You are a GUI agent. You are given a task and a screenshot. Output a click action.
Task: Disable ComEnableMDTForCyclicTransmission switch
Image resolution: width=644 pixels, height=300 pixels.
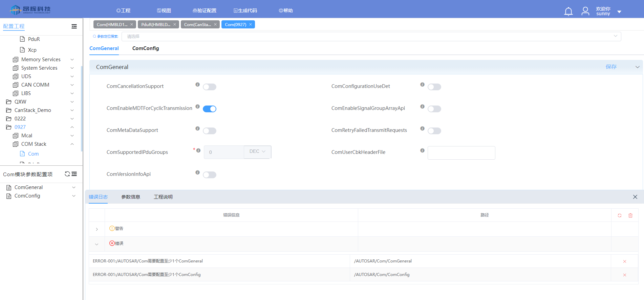(210, 109)
